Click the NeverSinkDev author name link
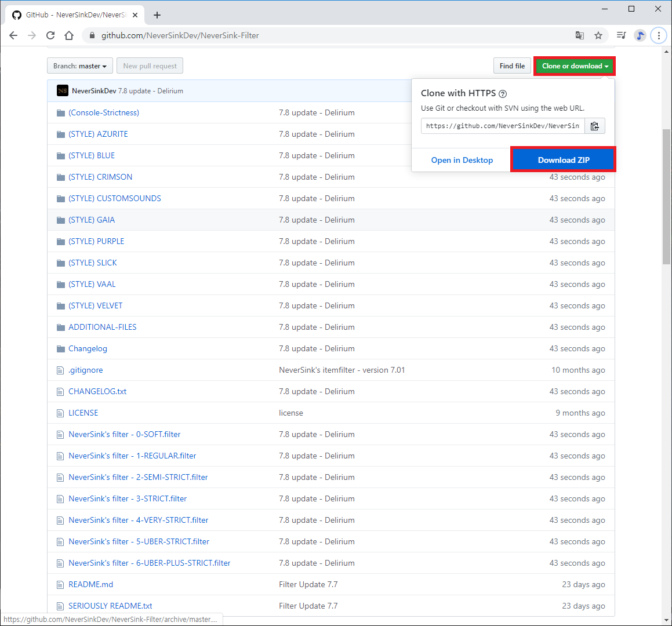Viewport: 672px width, 626px height. 94,91
